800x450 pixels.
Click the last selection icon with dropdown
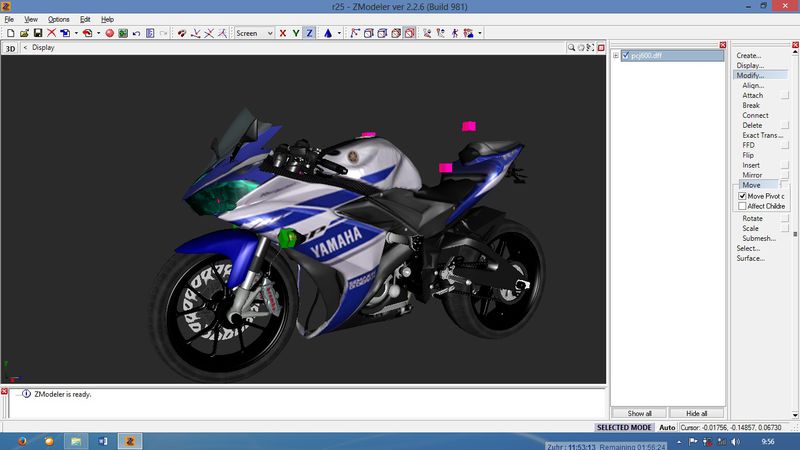coord(468,33)
